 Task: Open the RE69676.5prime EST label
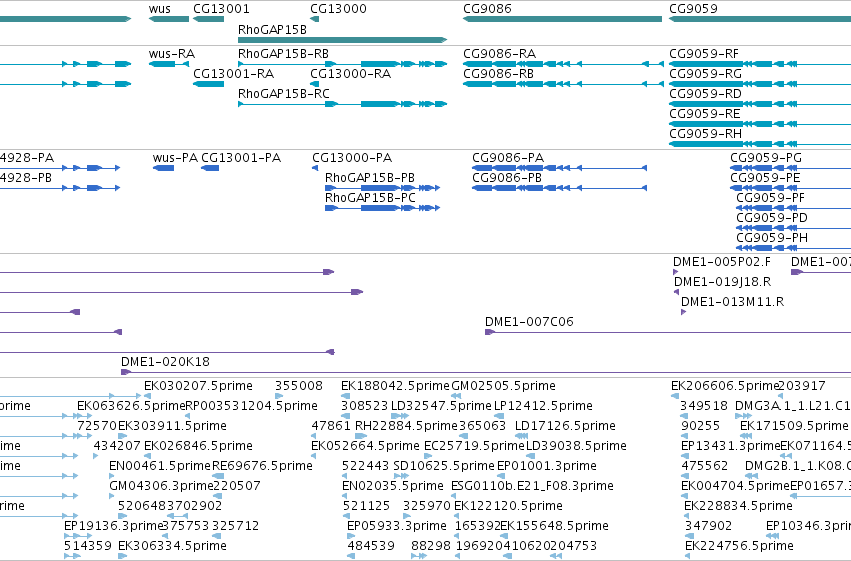pos(263,467)
